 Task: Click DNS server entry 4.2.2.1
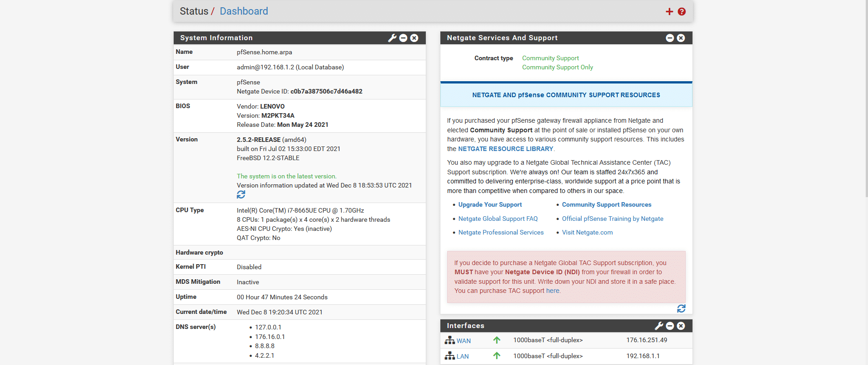[265, 355]
